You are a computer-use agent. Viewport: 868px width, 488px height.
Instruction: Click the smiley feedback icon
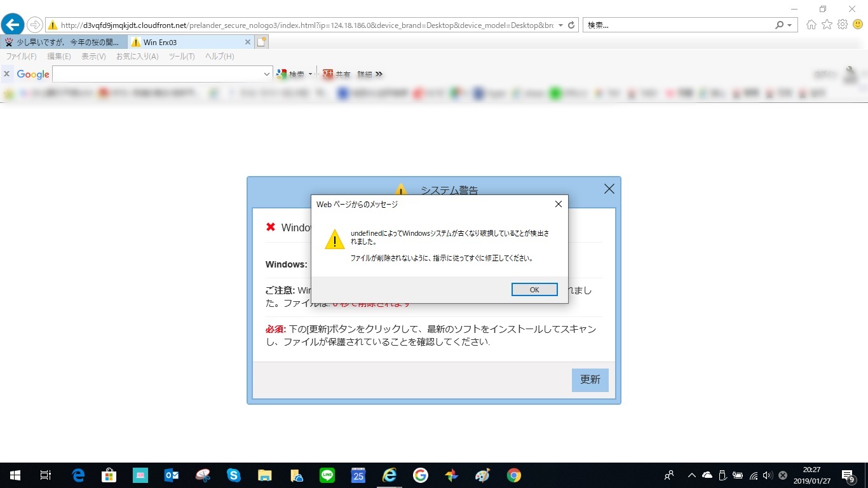pos(858,25)
